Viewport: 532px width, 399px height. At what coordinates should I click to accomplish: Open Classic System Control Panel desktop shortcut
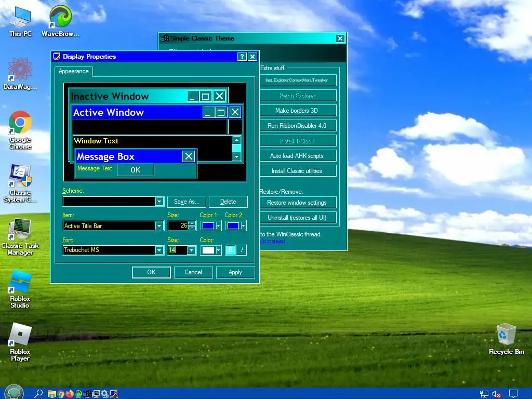coord(20,183)
